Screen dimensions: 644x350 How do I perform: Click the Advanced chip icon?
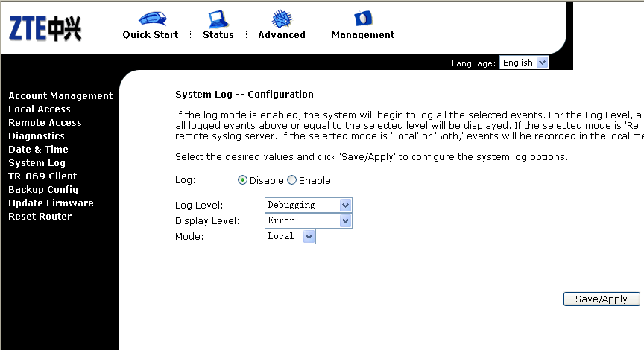coord(282,19)
